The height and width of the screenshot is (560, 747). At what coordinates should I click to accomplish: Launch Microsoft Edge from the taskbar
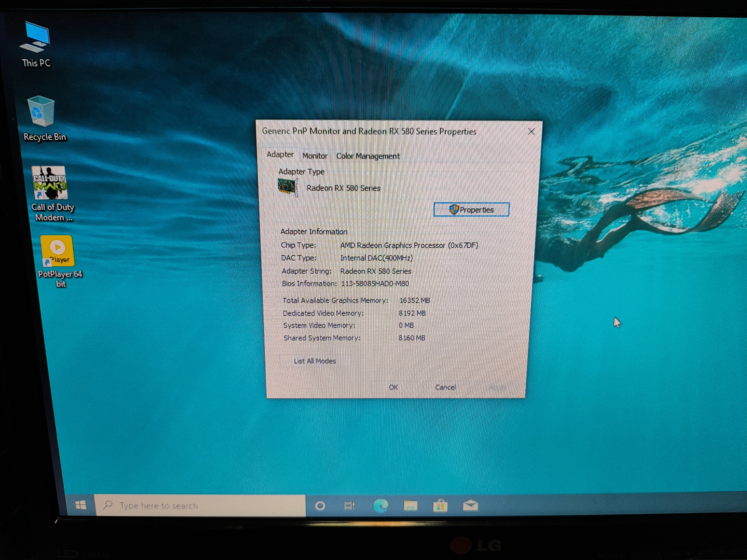click(x=381, y=505)
